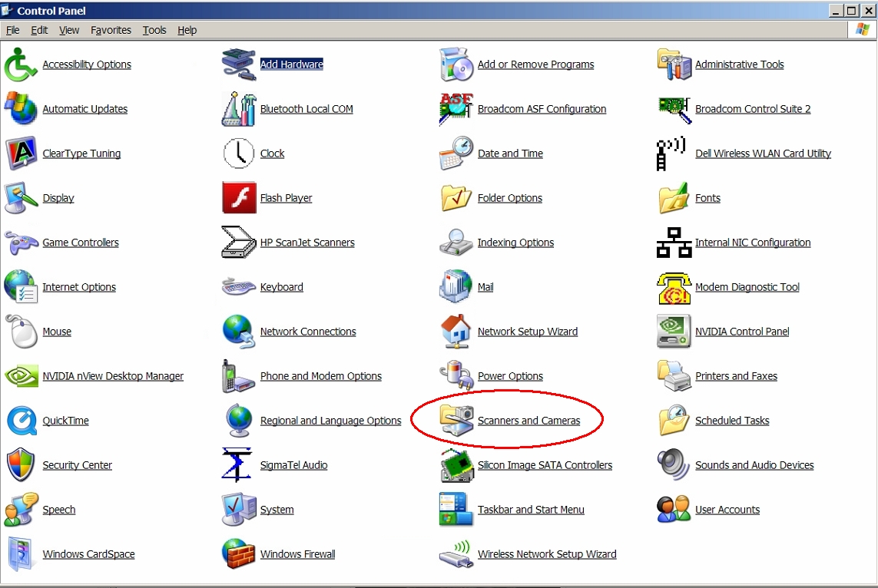Click the Security Center shield icon

click(21, 465)
